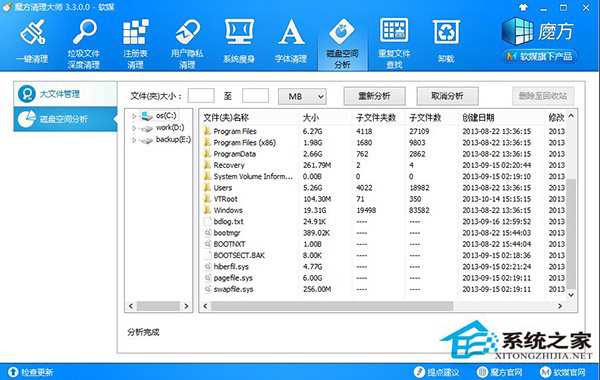This screenshot has height=380, width=600.
Task: Open 用户隐私清理 privacy cleanup tool
Action: 187,43
